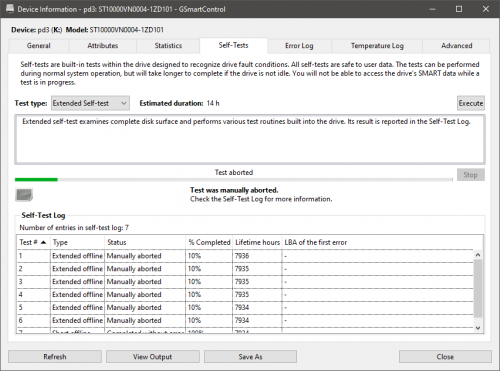Click the self-test log scrollbar thumb
Image resolution: width=500 pixels, height=371 pixels.
click(x=478, y=288)
